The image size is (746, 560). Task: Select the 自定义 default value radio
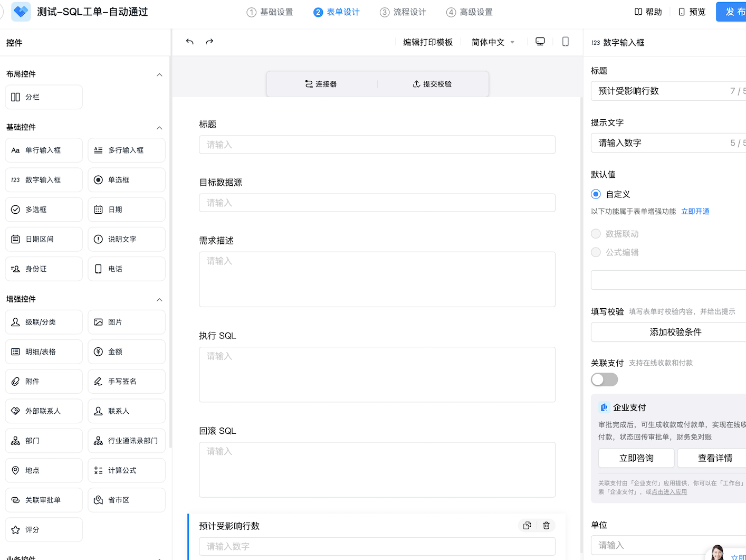(596, 194)
